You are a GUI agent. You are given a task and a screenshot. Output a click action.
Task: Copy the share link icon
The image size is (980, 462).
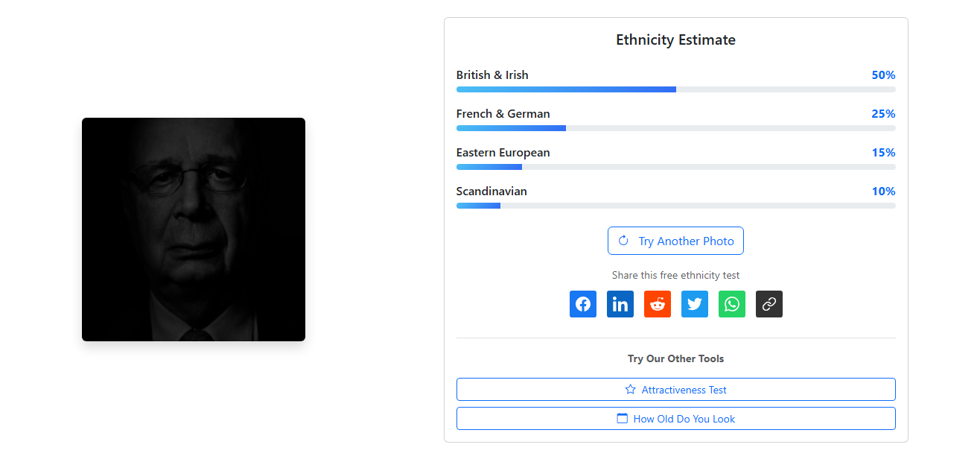(x=769, y=304)
